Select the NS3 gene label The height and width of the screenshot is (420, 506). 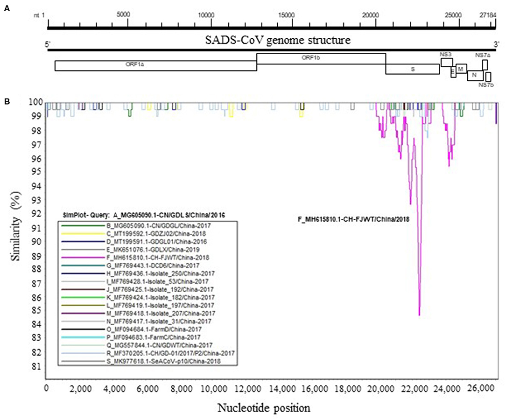(446, 55)
